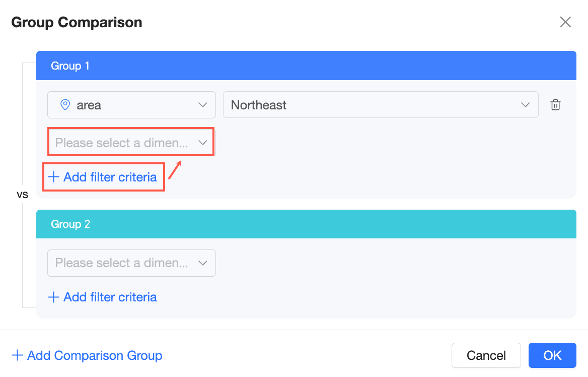Click plus icon in Group 1 filter criteria
Viewport: 588px width, 377px height.
tap(54, 177)
